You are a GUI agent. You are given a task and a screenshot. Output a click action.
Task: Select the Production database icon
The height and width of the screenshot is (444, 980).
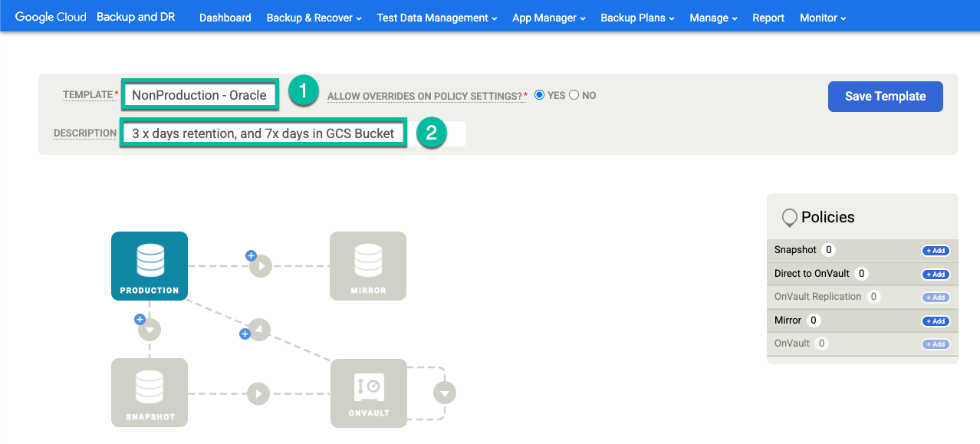point(149,265)
